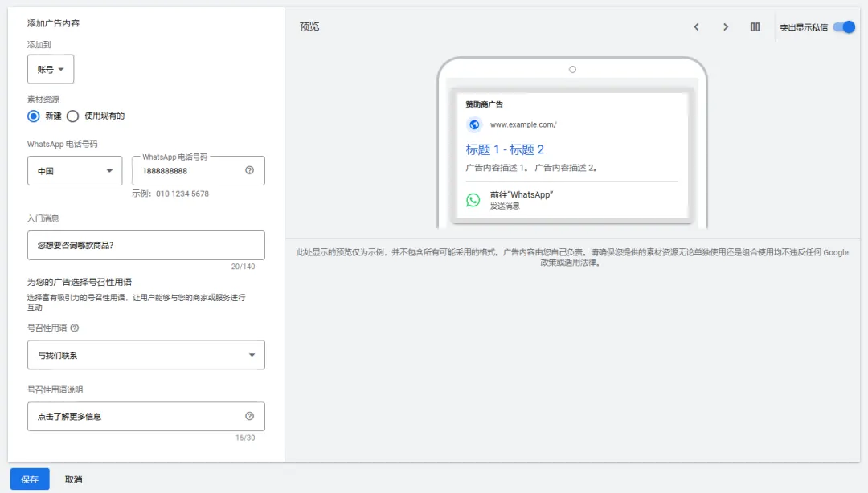Select the 使用现有的 radio button
Screen dimensions: 868x493
coord(72,116)
